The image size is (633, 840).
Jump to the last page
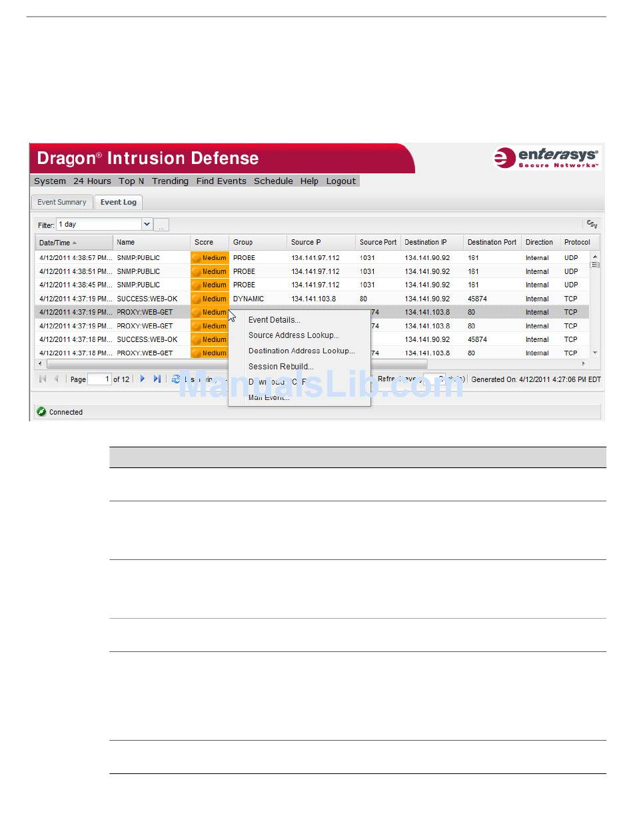click(157, 379)
